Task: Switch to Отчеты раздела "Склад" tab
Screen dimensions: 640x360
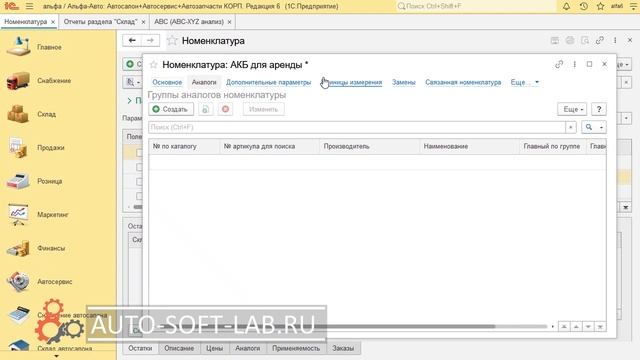Action: pyautogui.click(x=100, y=22)
